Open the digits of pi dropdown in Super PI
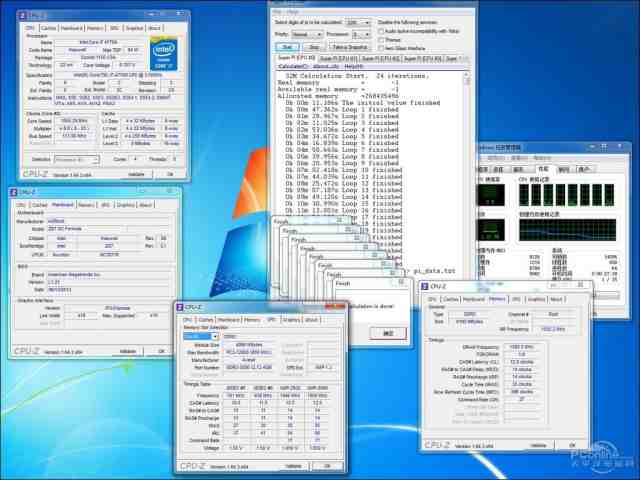The width and height of the screenshot is (640, 480). pyautogui.click(x=358, y=22)
